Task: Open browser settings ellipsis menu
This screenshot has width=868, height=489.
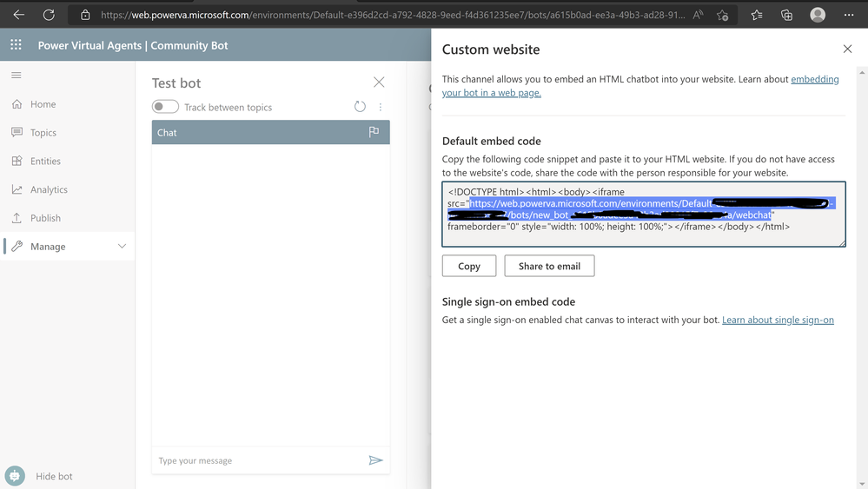Action: click(x=849, y=15)
